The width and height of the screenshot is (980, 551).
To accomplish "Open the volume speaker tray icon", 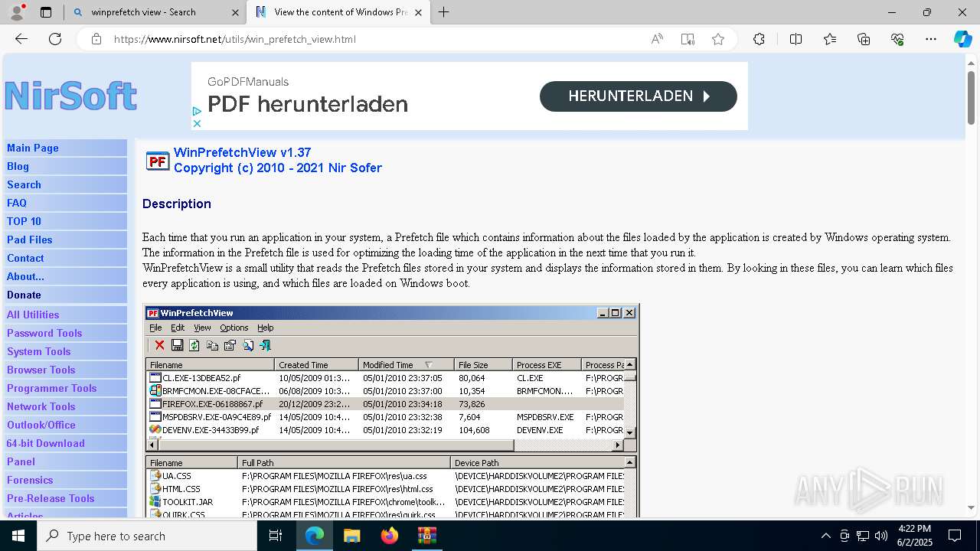I will point(881,536).
